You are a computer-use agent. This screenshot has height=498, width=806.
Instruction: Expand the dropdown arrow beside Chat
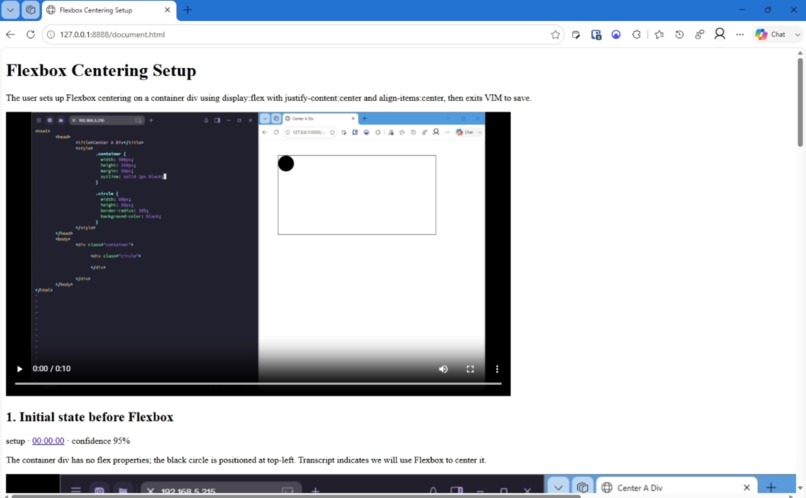coord(797,34)
